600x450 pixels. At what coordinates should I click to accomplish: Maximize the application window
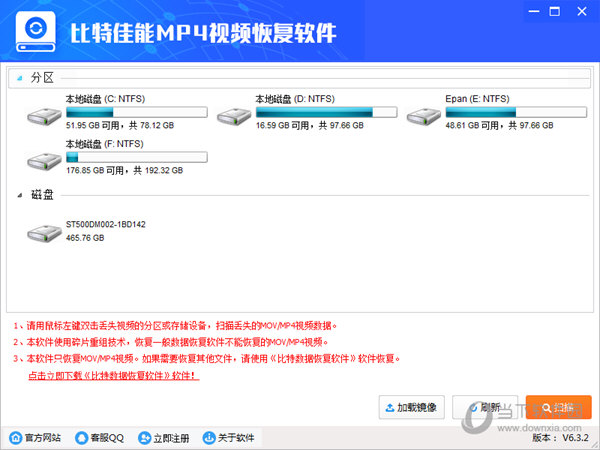click(554, 11)
